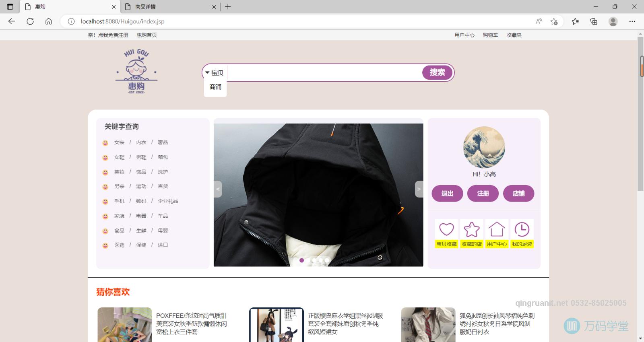This screenshot has width=644, height=342.
Task: Add this page to favorites star
Action: (554, 21)
